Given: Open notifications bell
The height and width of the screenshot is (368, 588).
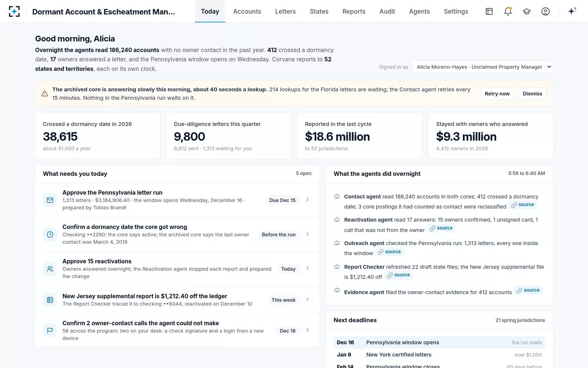Looking at the screenshot, I should [508, 11].
